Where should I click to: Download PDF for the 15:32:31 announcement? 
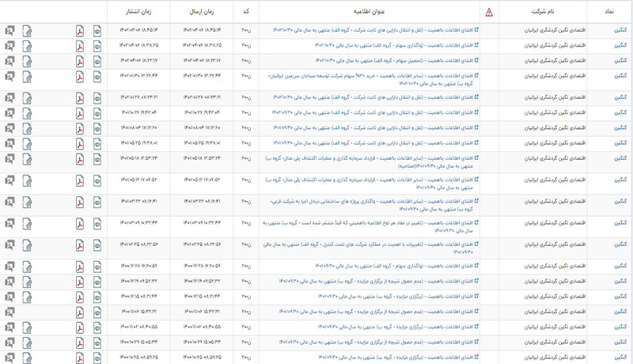coord(80,312)
